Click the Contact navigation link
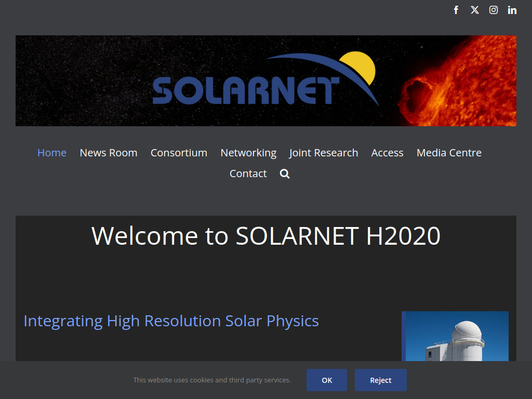 (x=248, y=174)
